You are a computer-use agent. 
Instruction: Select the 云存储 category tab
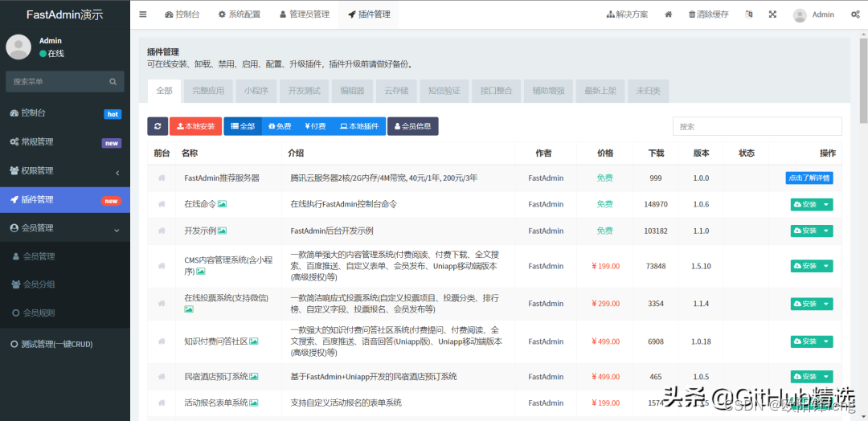pos(396,91)
